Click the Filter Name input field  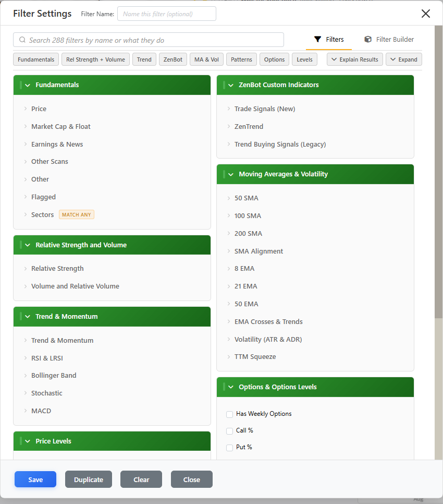[167, 14]
